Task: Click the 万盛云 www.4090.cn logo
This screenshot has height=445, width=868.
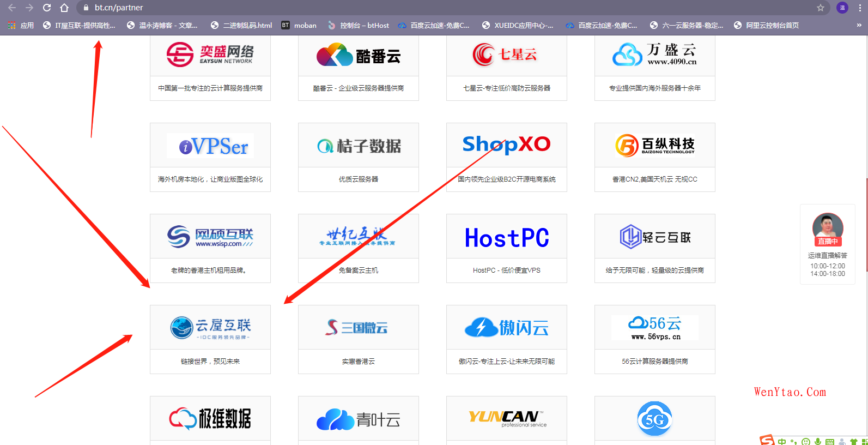Action: (x=655, y=55)
